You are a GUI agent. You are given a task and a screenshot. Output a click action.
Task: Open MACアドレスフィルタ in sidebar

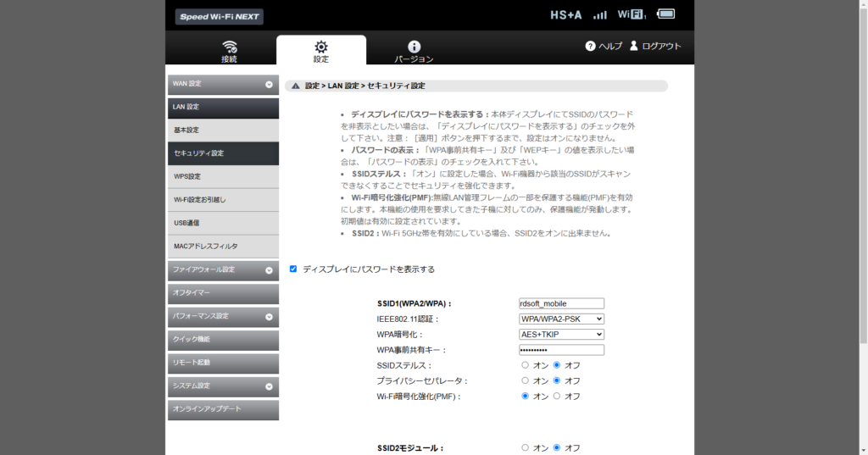[x=222, y=246]
